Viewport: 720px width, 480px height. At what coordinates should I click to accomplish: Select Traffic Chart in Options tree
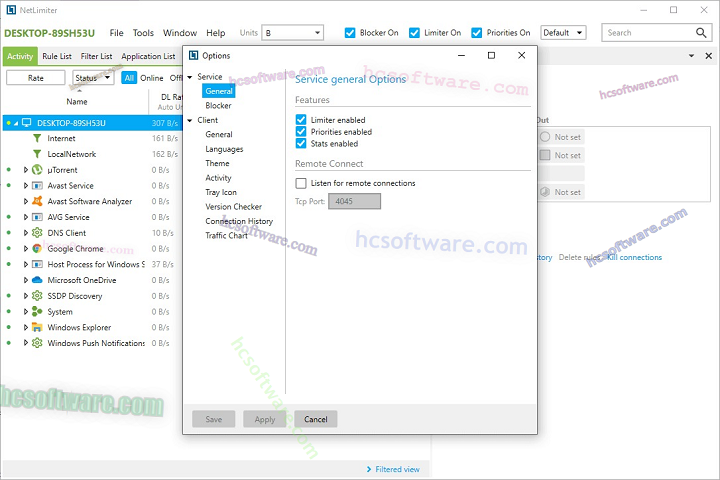point(226,235)
